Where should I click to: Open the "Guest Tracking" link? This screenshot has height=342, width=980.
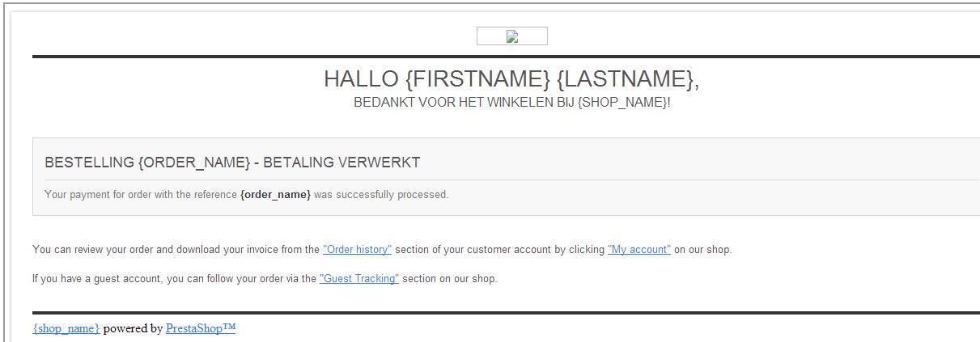pos(359,279)
